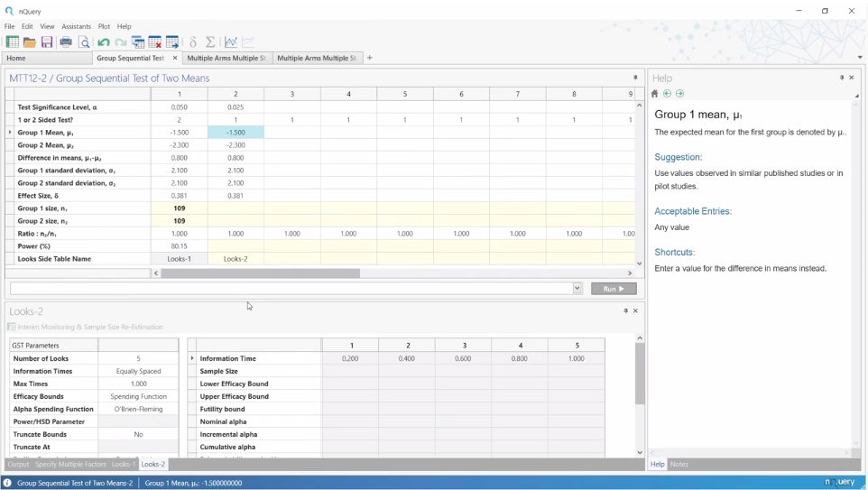The width and height of the screenshot is (868, 490).
Task: Expand the tab list dropdown arrow
Action: point(859,58)
